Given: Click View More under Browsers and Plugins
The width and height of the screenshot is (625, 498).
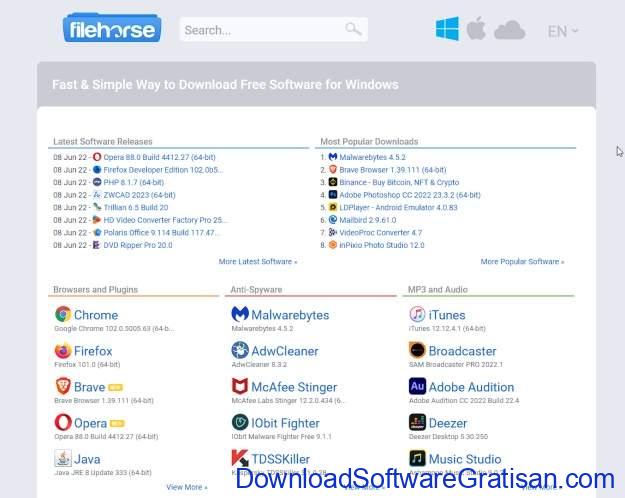Looking at the screenshot, I should (187, 487).
